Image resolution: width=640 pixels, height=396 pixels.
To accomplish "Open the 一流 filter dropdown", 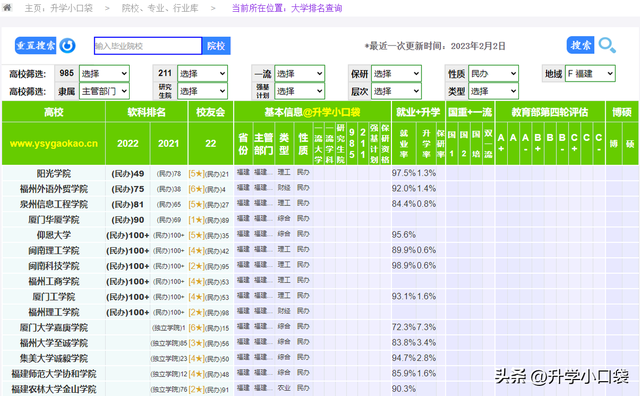I will coord(299,73).
